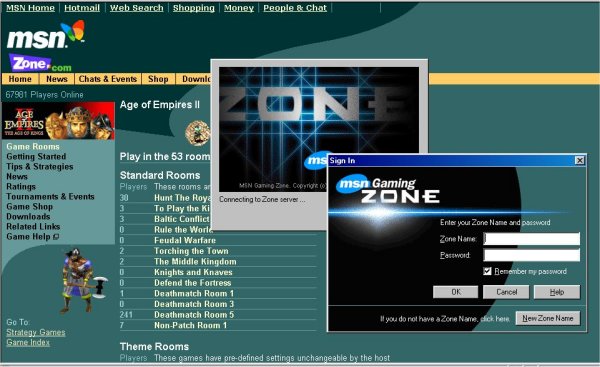Join Deathmatch Room 5
This screenshot has width=600, height=367.
(194, 315)
